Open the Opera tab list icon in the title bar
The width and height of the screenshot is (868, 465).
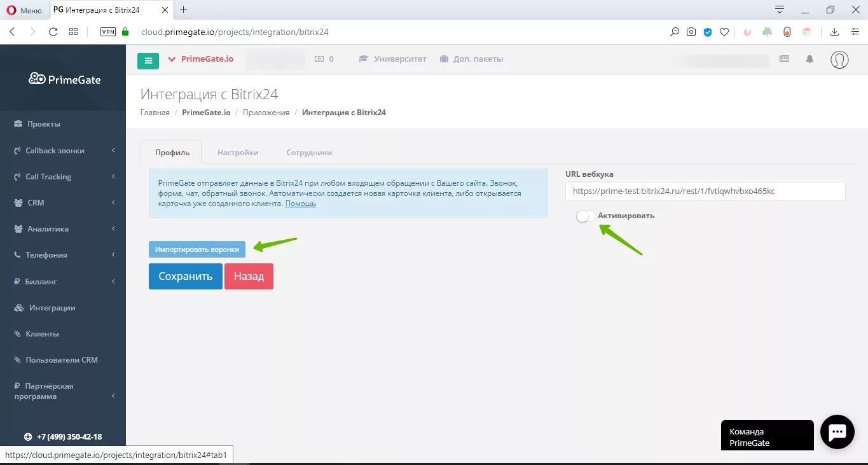click(779, 10)
